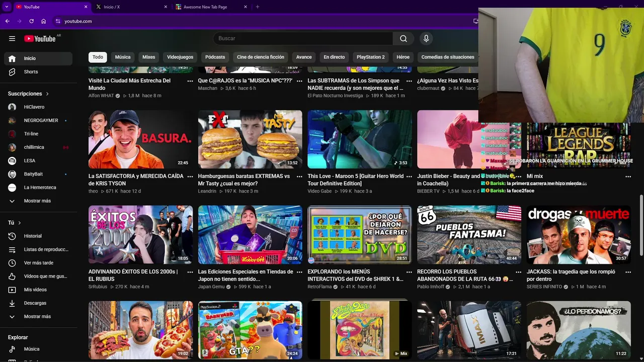Select the PlayStation 2 chip
Screen dimensions: 644x362
tap(370, 57)
